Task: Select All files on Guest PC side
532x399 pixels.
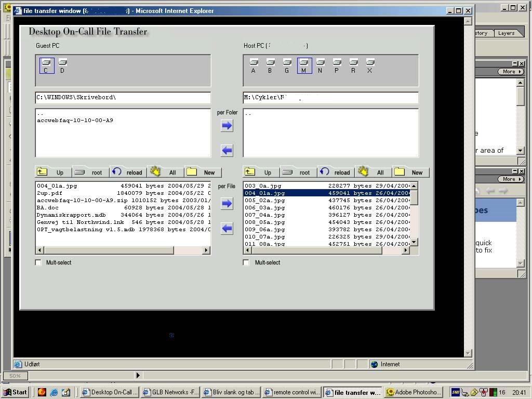Action: [x=165, y=172]
